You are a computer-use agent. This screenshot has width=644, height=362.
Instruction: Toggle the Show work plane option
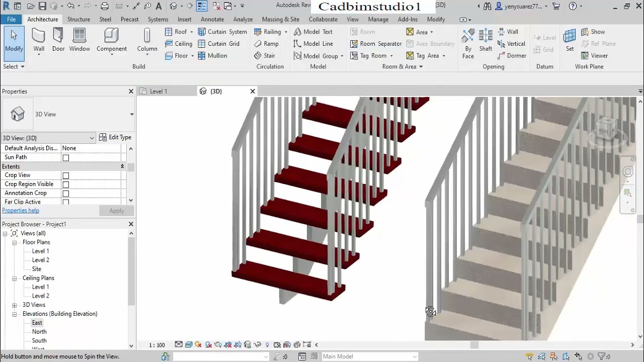pyautogui.click(x=593, y=32)
